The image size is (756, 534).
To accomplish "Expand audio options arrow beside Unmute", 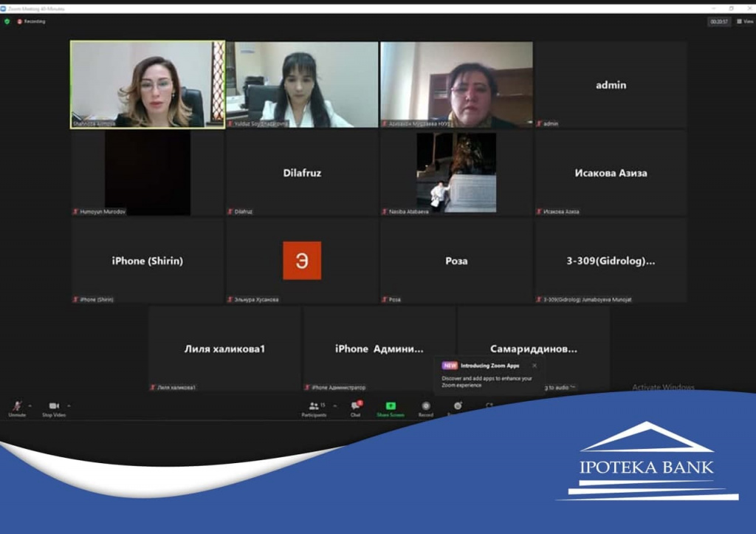I will tap(30, 405).
